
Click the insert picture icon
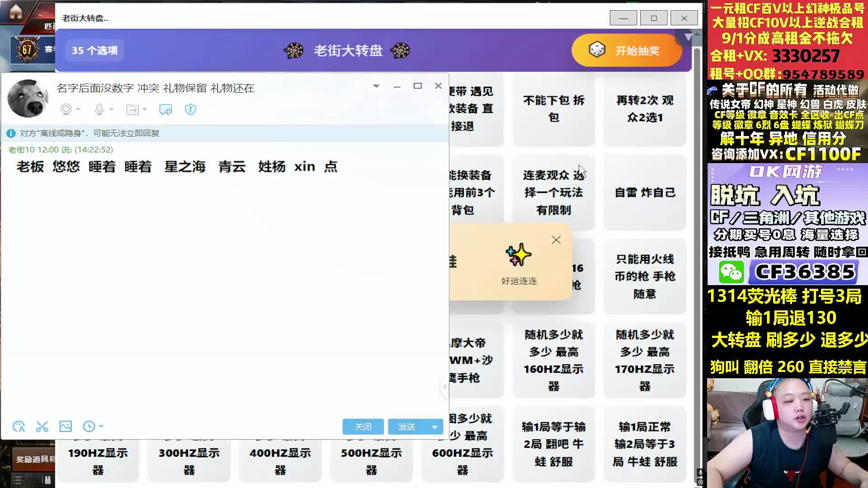[x=66, y=427]
